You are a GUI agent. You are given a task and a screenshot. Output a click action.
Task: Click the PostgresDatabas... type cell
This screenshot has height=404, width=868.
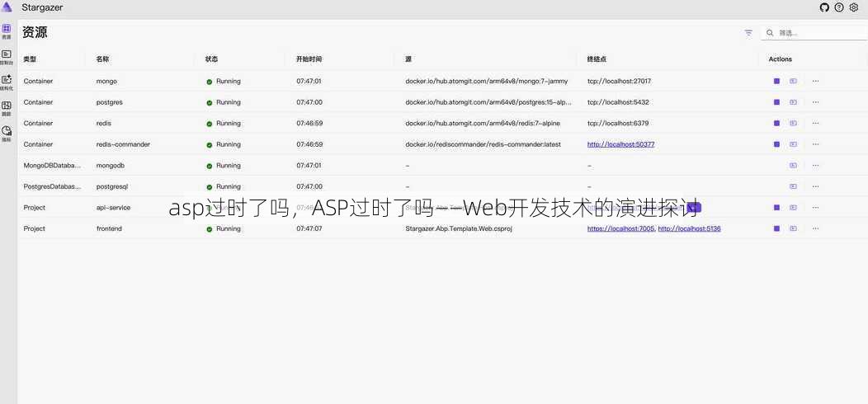tap(53, 186)
